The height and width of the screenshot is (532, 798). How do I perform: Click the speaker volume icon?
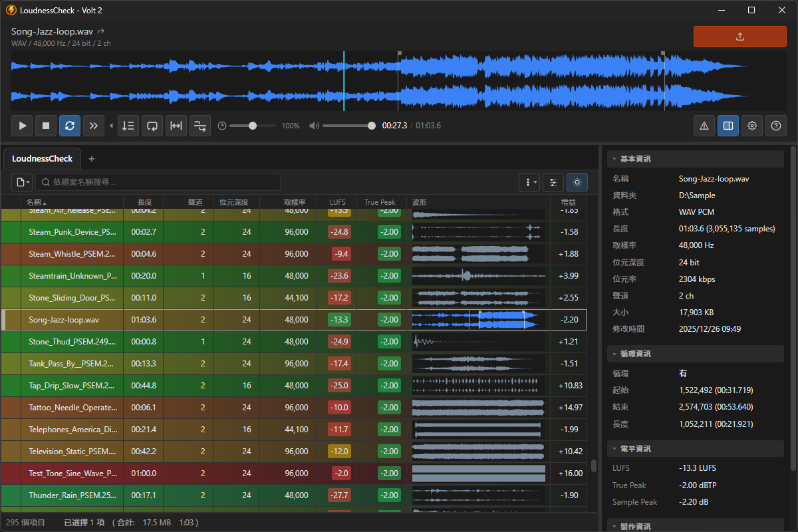[315, 126]
